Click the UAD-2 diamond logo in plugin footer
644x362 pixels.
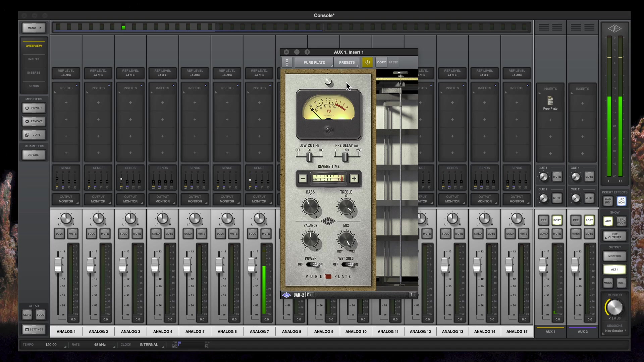tap(287, 295)
